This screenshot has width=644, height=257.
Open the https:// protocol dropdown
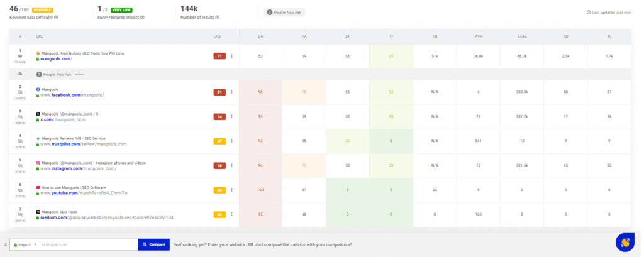[25, 244]
